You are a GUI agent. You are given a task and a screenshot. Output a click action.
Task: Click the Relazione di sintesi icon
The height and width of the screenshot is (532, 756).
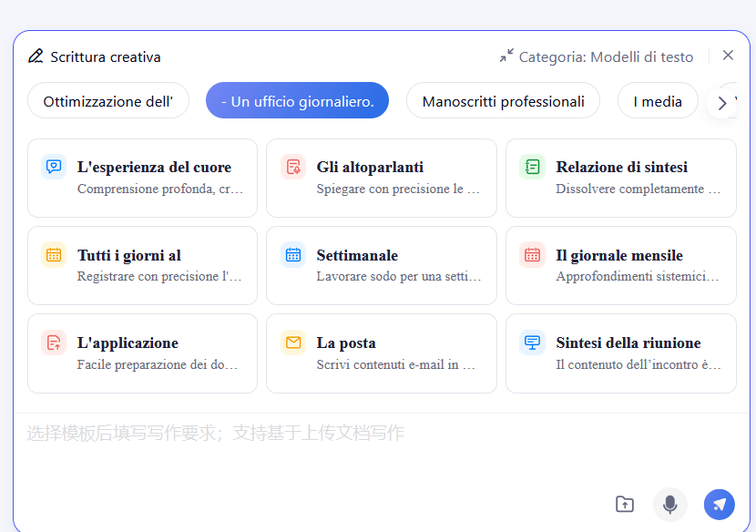point(533,167)
